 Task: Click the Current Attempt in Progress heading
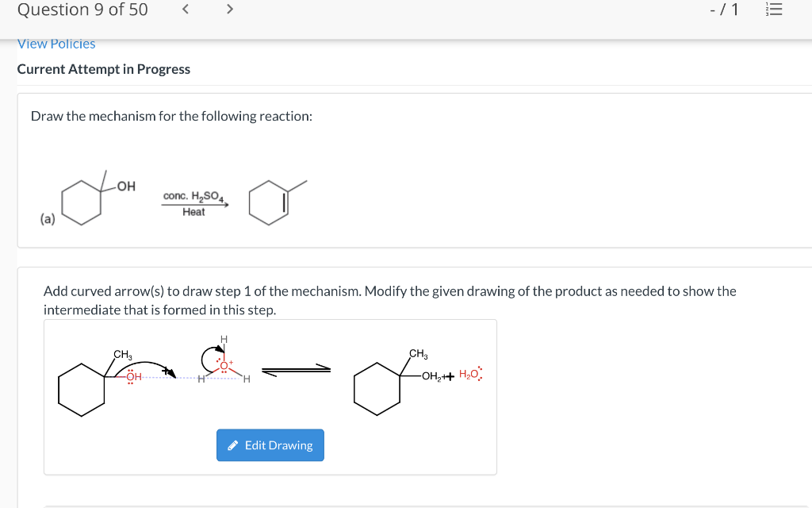[x=103, y=69]
